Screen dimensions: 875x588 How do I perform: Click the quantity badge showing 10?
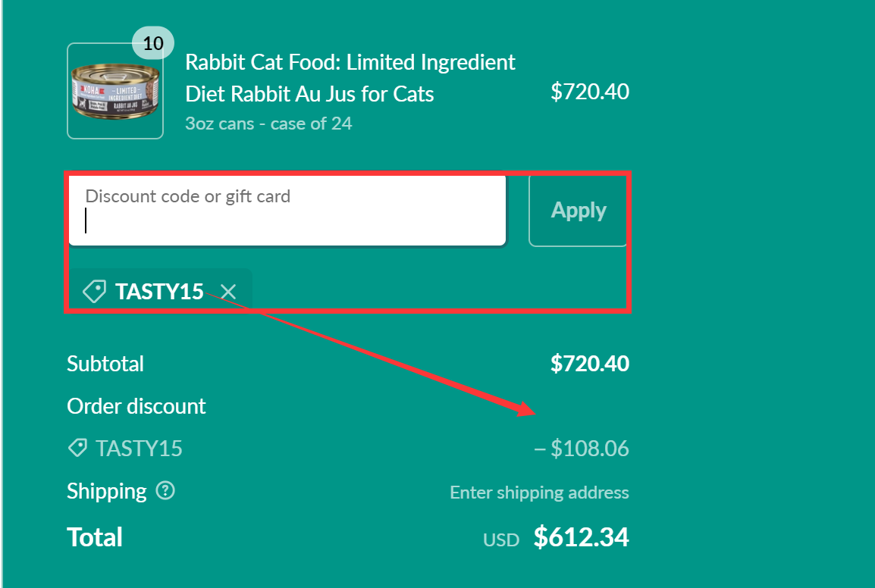(x=153, y=42)
